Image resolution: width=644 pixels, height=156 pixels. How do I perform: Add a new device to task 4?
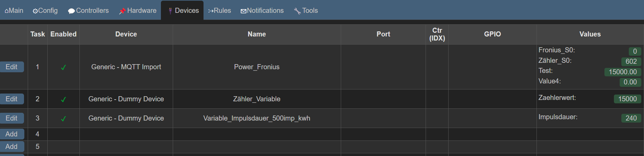(12, 134)
